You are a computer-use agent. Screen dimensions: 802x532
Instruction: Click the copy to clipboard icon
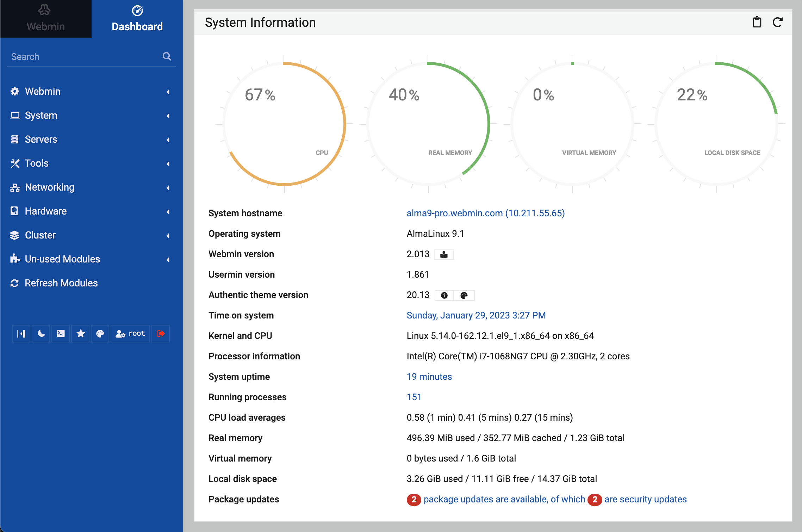[757, 23]
